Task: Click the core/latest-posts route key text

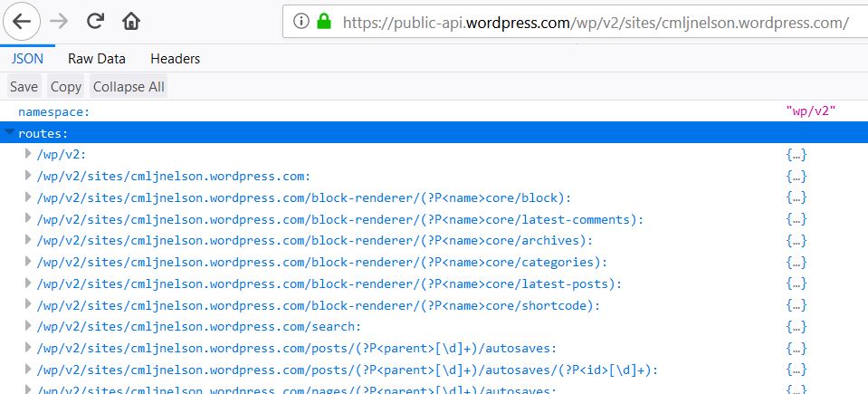Action: point(329,284)
